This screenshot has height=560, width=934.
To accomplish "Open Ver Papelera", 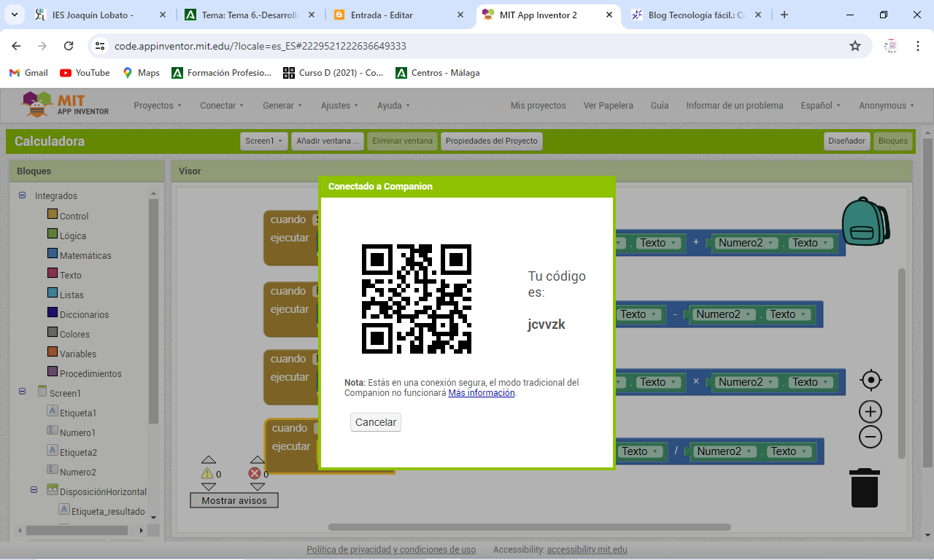I will (x=609, y=105).
